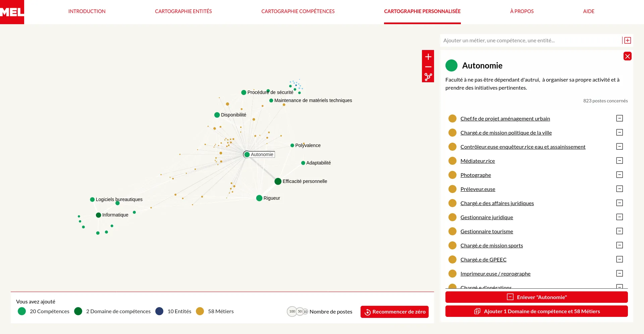Screen dimensions: 644x334
Task: Toggle minus box for Médiateur.rice
Action: pos(620,161)
